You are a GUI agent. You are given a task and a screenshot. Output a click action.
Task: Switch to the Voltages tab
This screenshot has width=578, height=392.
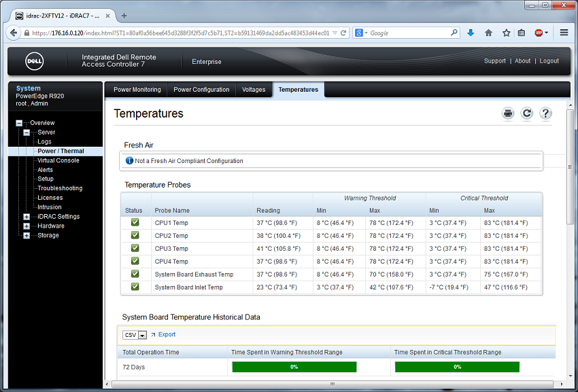[254, 90]
